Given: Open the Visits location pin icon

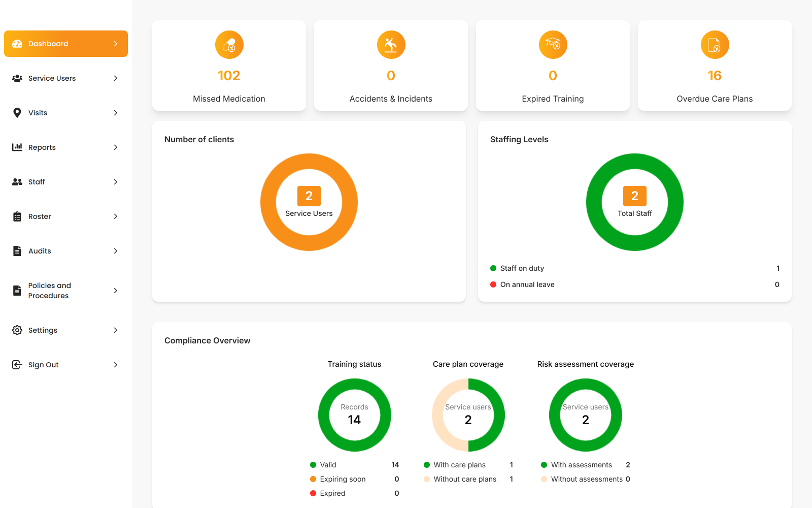Looking at the screenshot, I should [x=17, y=112].
